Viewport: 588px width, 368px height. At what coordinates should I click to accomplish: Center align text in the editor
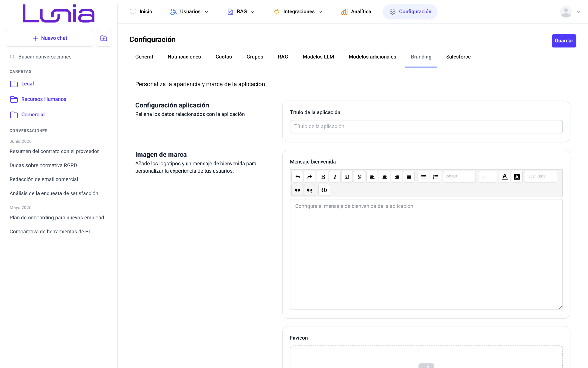pos(384,177)
